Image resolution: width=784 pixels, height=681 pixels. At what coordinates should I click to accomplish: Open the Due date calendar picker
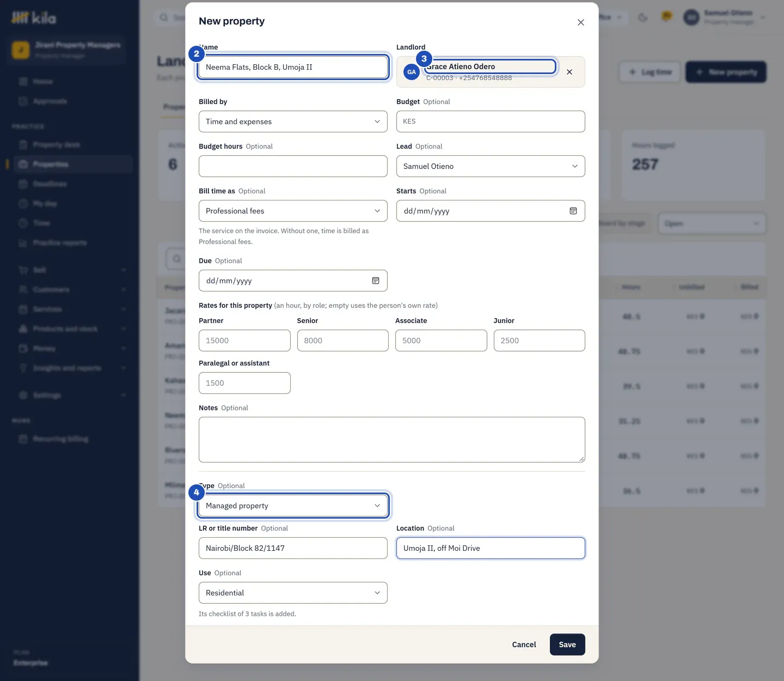[376, 281]
